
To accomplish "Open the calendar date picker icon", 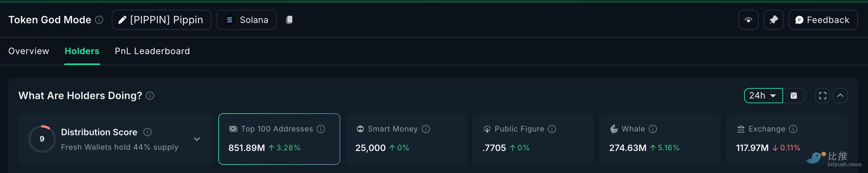I will (x=793, y=96).
